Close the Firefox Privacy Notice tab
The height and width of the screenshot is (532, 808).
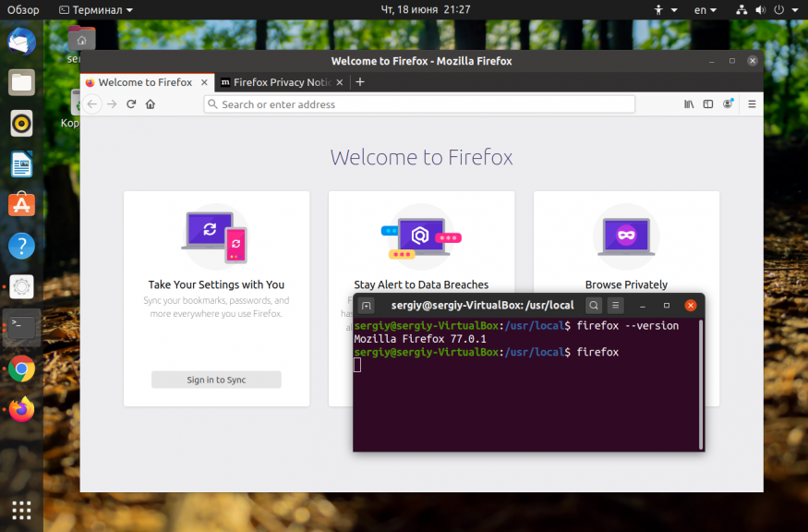click(340, 82)
